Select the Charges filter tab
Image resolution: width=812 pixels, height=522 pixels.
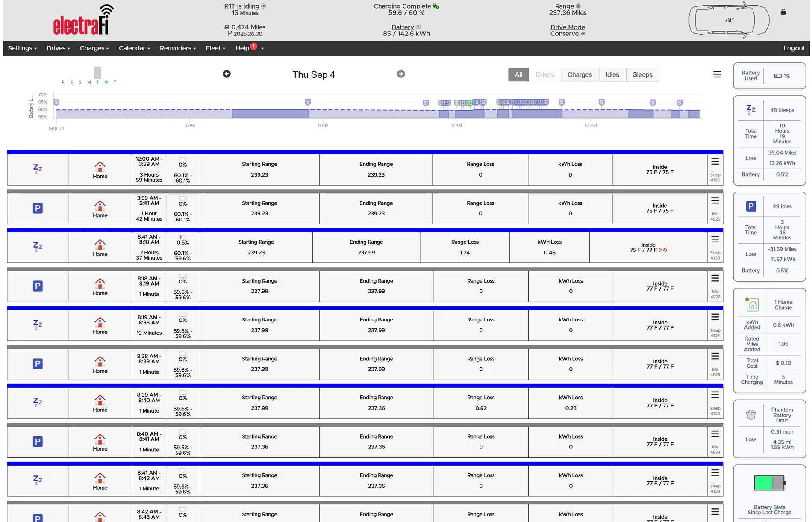click(580, 74)
